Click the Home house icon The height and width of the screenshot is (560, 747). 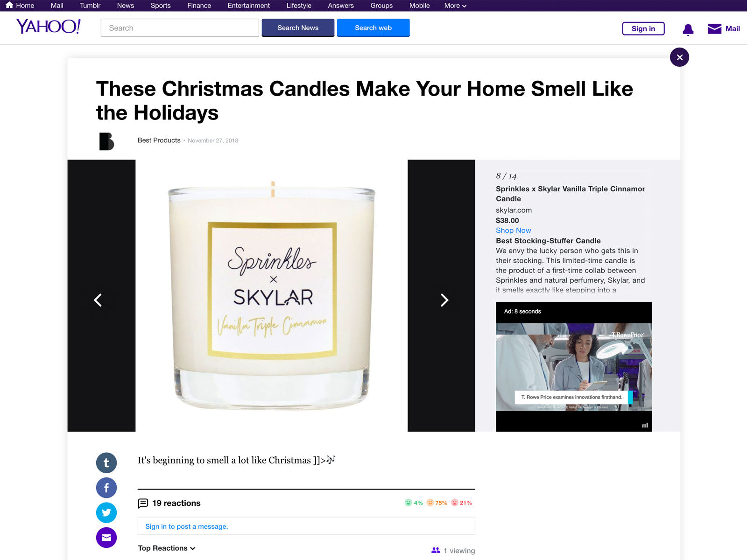[x=9, y=5]
